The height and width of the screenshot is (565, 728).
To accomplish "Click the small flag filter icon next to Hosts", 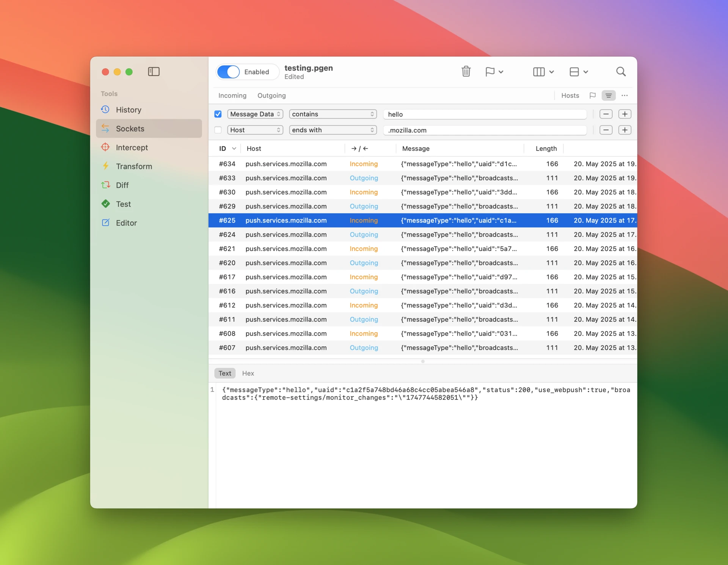I will 592,96.
